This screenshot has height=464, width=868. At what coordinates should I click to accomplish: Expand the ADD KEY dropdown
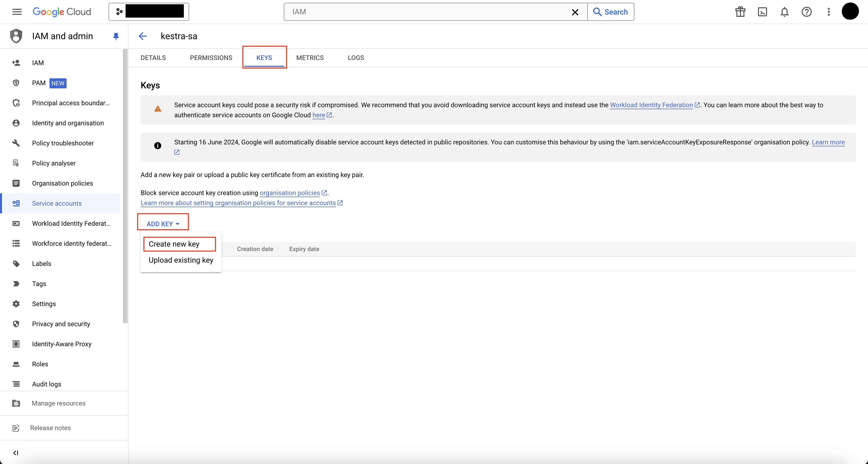pos(163,224)
